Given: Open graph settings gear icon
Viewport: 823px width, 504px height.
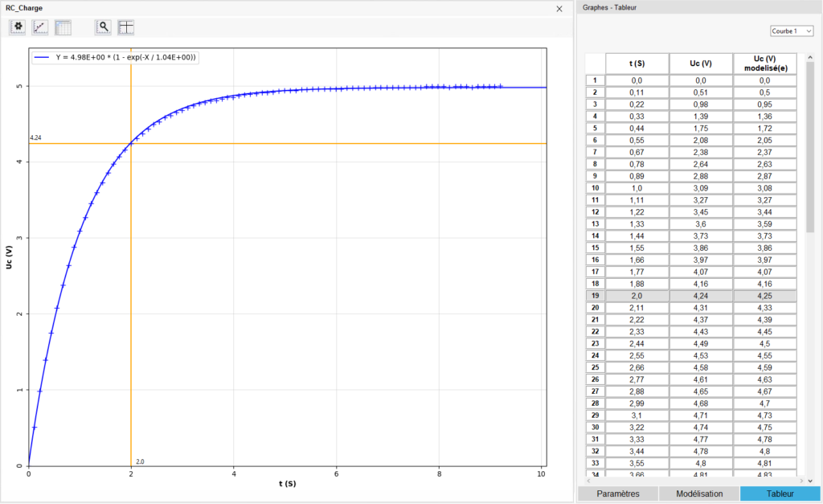Looking at the screenshot, I should coord(18,27).
